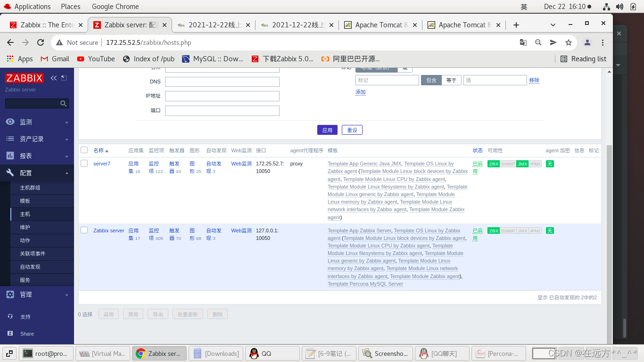Open Template Percona MySQL Server link
Image resolution: width=644 pixels, height=362 pixels.
(x=365, y=284)
